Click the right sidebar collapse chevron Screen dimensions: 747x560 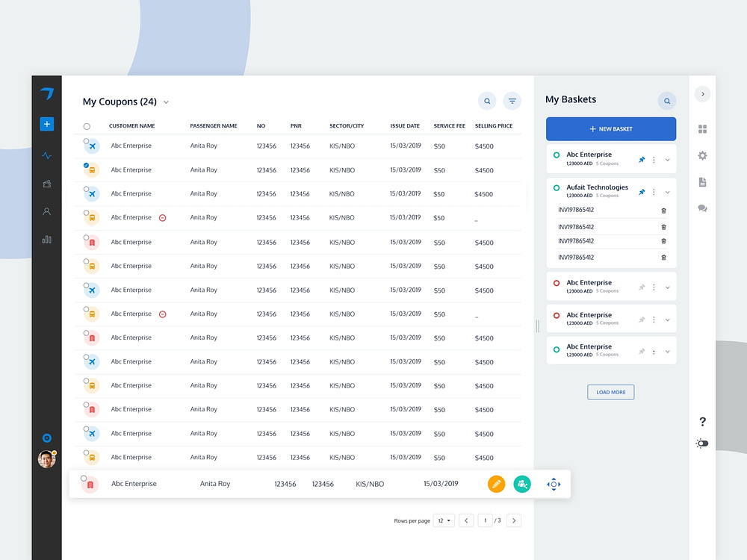(702, 93)
